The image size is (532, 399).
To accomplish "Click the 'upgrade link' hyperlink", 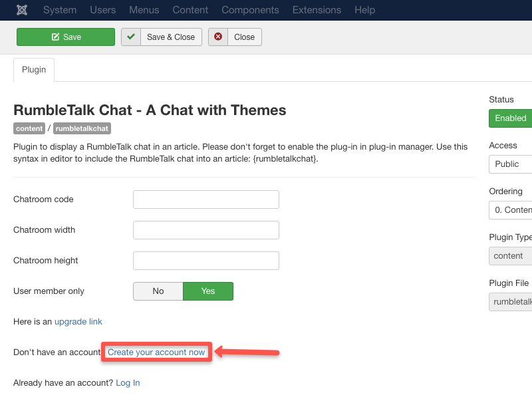I will (x=78, y=321).
